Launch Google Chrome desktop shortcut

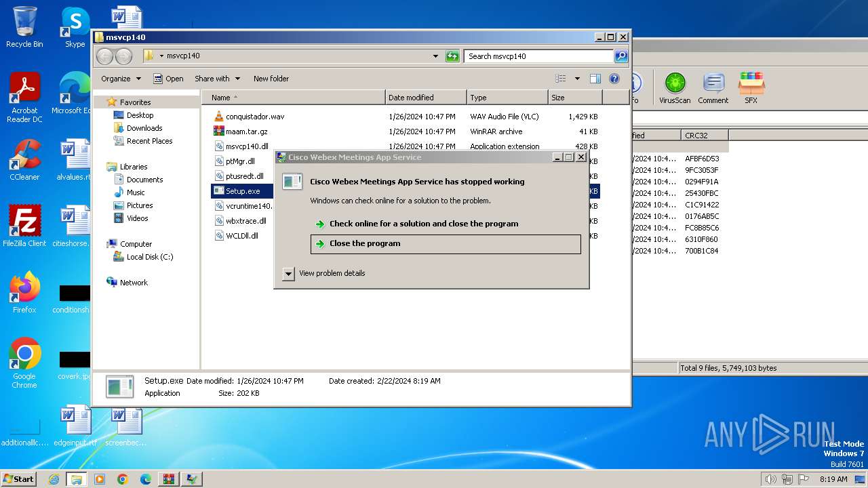pos(24,363)
